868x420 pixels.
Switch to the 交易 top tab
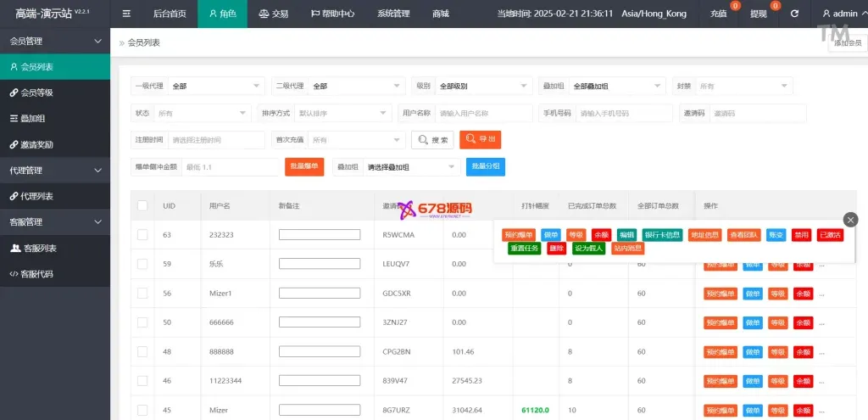pyautogui.click(x=273, y=14)
